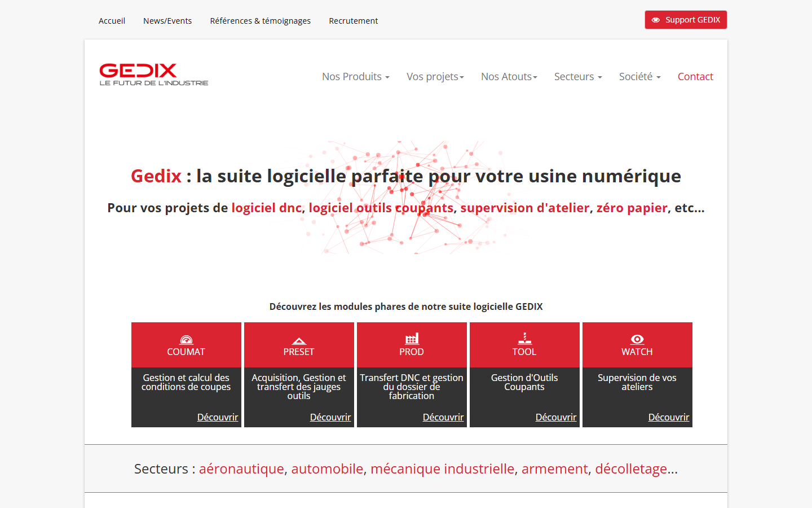Open the automobile sector link

coord(327,469)
